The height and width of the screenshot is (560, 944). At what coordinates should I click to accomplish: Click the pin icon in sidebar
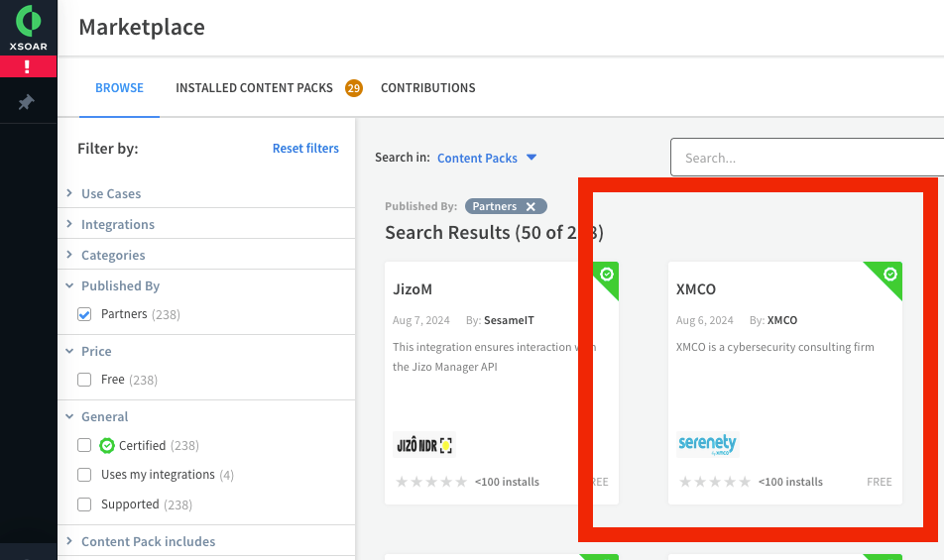pyautogui.click(x=27, y=102)
